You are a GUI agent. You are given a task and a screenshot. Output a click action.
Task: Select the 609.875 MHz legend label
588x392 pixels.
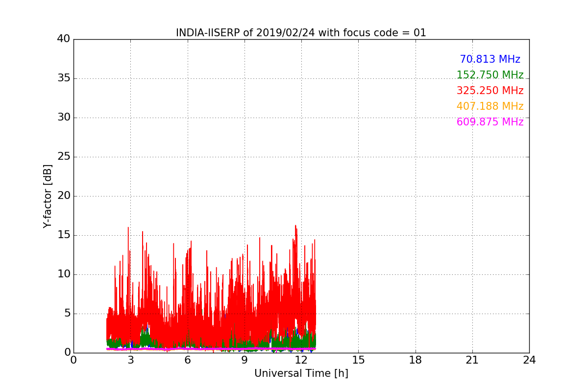(490, 122)
